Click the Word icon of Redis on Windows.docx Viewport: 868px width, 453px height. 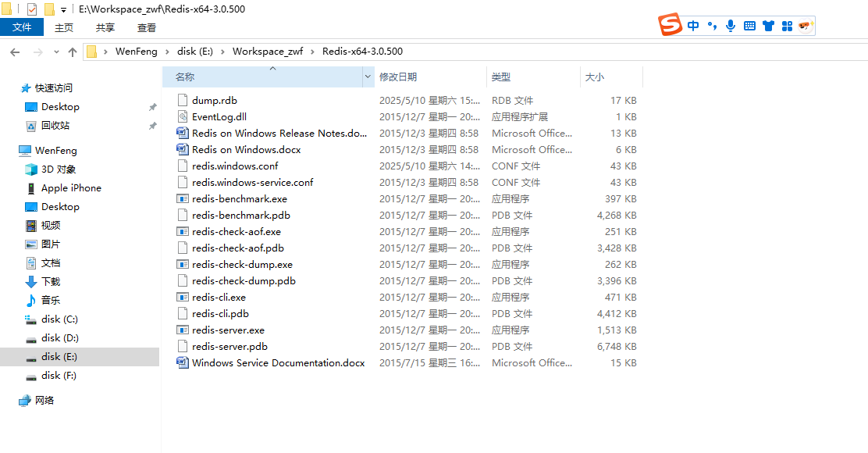[182, 149]
